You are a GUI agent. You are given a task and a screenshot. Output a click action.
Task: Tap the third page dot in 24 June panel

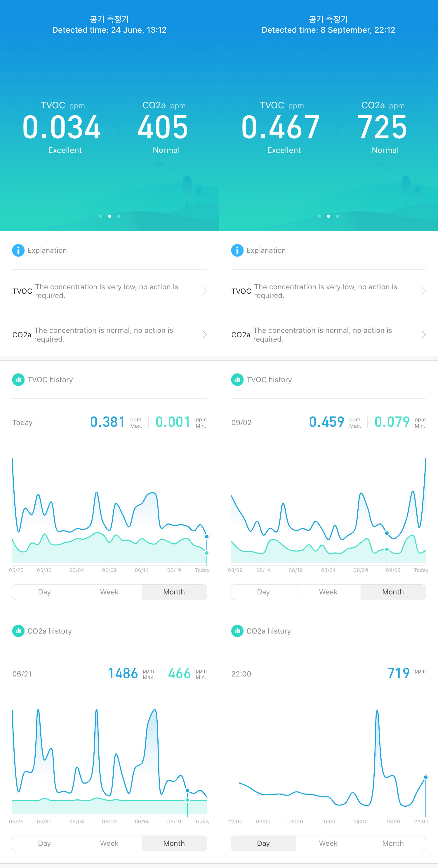tap(119, 216)
